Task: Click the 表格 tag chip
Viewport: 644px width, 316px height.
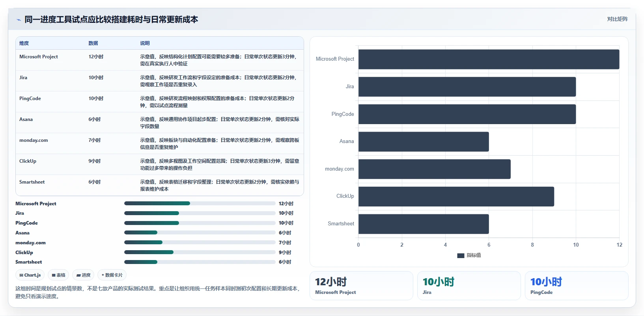Action: click(x=58, y=275)
